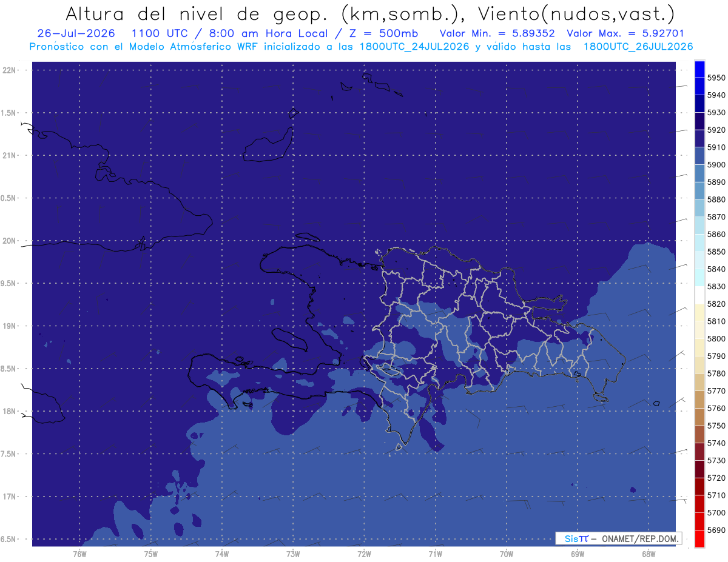Viewport: 728px width, 562px height.
Task: Click the "17N" latitude axis label
Action: click(x=9, y=497)
